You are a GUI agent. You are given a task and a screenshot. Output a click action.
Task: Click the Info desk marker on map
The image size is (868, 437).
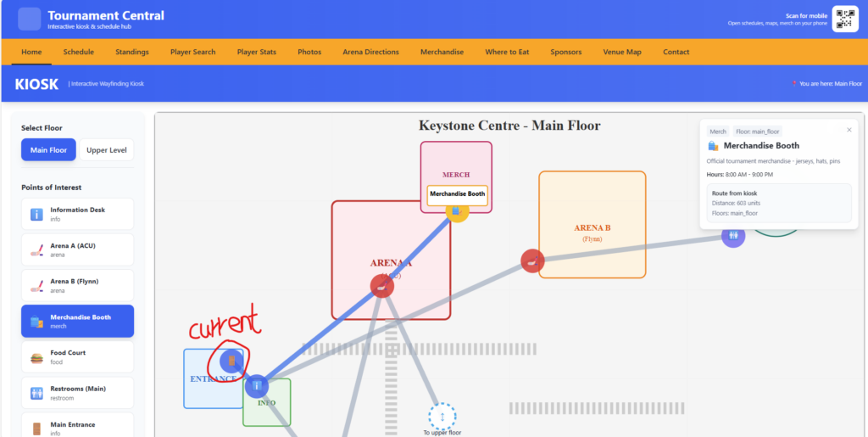257,386
